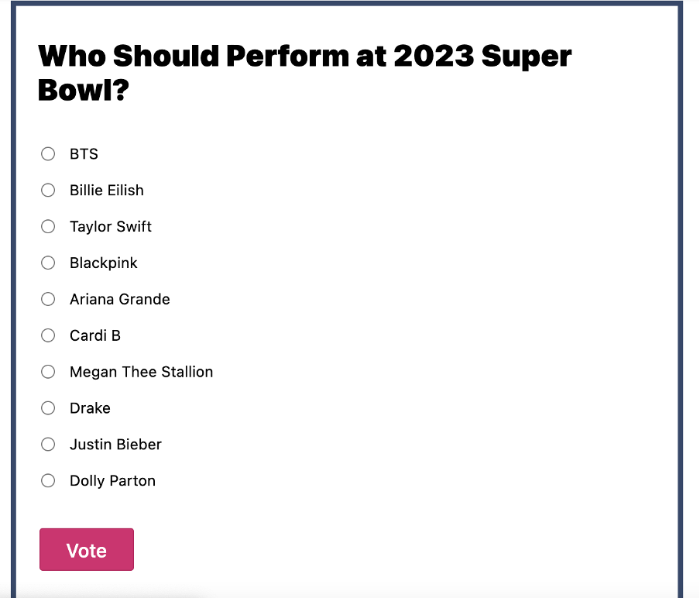
Task: Click the Super Bowl poll question heading
Action: (304, 73)
